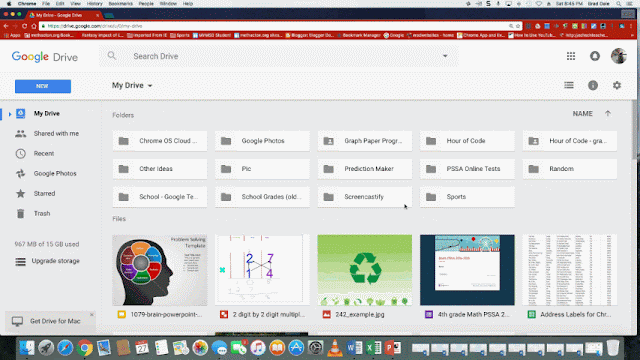Viewport: 640px width, 360px height.
Task: Select the Google Photos folder tile
Action: click(262, 141)
